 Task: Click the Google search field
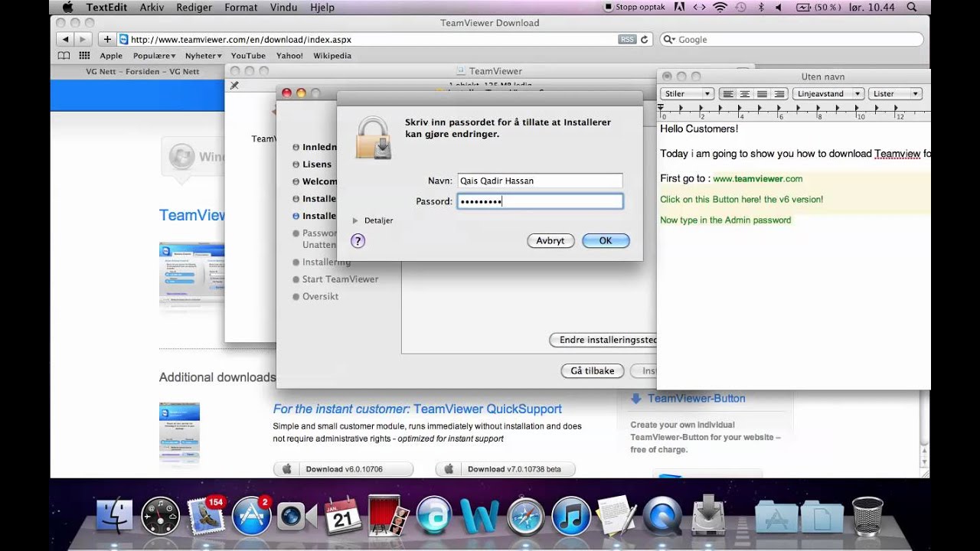pyautogui.click(x=791, y=39)
